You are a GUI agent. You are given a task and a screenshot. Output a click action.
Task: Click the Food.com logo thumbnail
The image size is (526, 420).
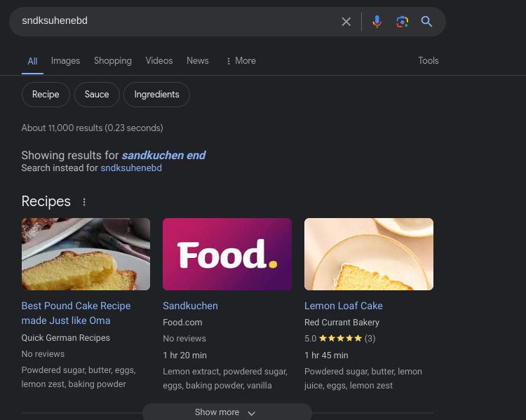[x=227, y=254]
